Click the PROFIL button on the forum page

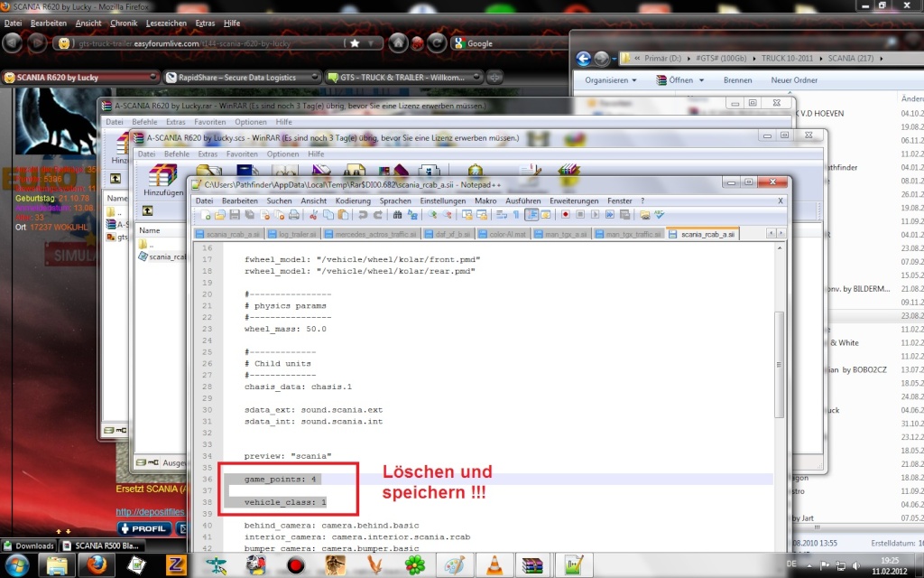pyautogui.click(x=144, y=529)
